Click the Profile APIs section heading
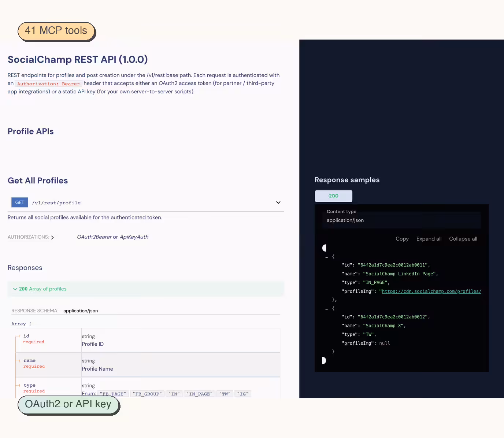Screen dimensions: 504x438 click(31, 131)
